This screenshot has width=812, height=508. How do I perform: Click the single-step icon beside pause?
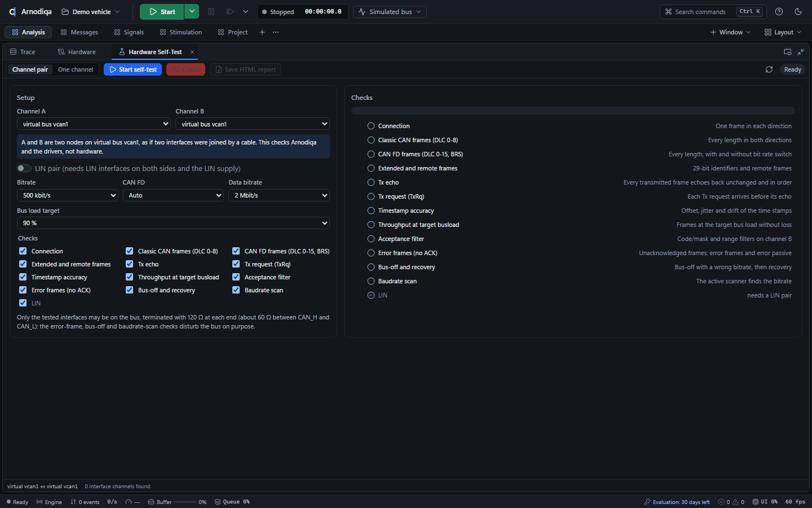[x=230, y=12]
